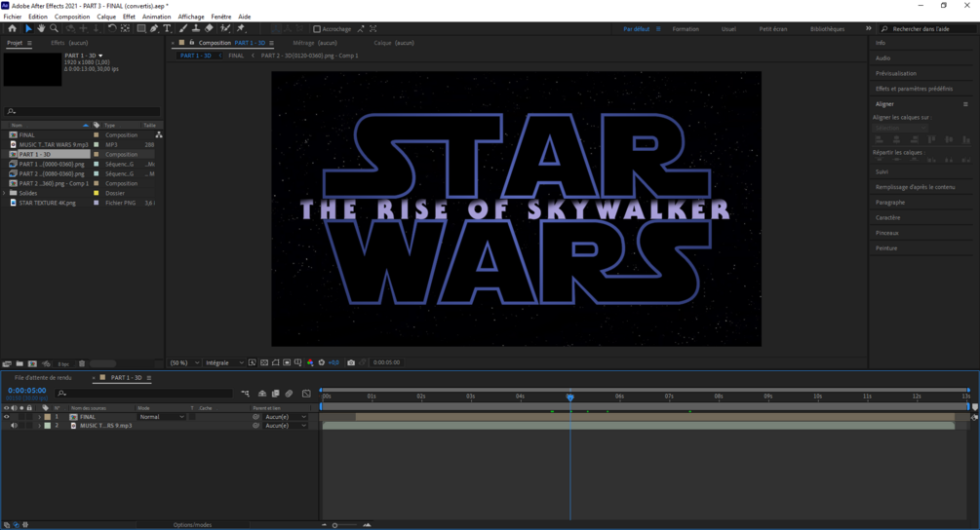Click the Motion Blur icon in timeline

289,394
